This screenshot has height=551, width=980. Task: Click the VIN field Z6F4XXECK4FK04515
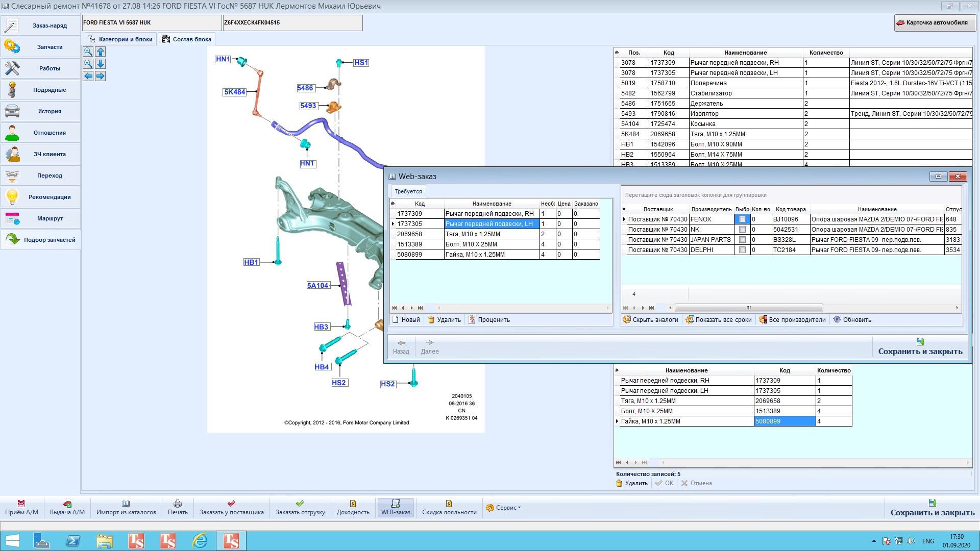click(292, 23)
